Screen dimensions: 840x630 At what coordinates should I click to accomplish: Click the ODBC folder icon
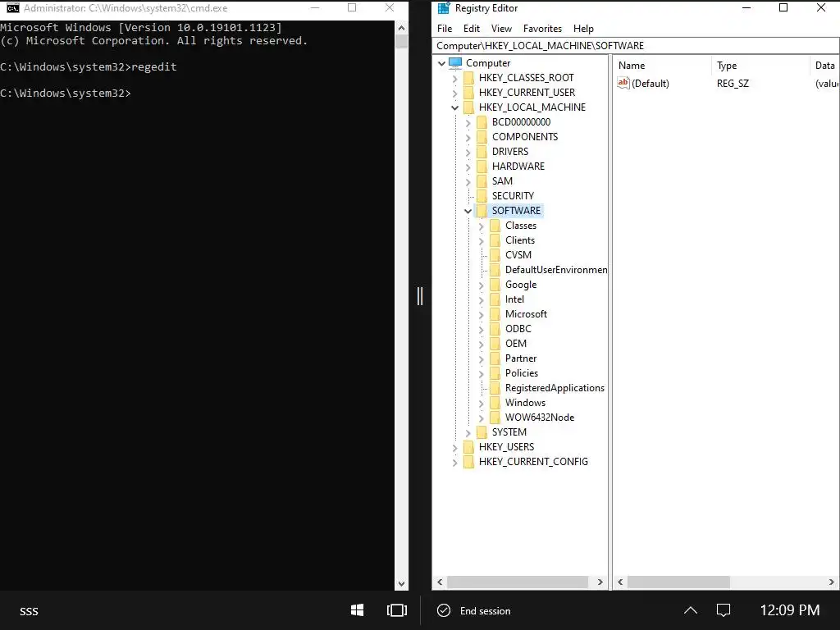495,328
